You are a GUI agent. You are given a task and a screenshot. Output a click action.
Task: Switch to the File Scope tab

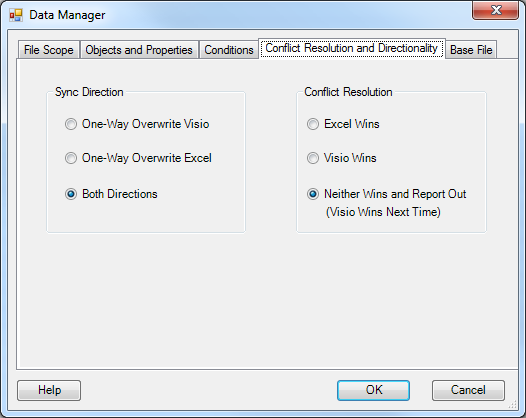click(49, 50)
